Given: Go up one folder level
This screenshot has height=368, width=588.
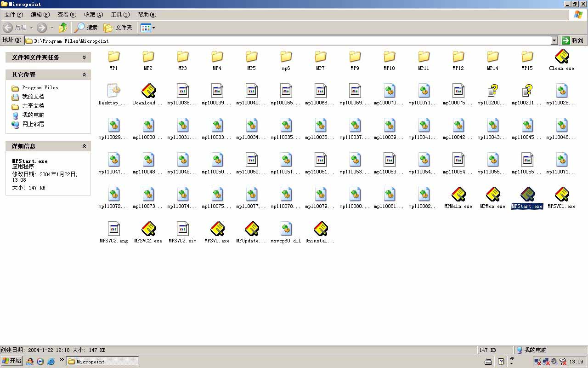Looking at the screenshot, I should [x=63, y=28].
